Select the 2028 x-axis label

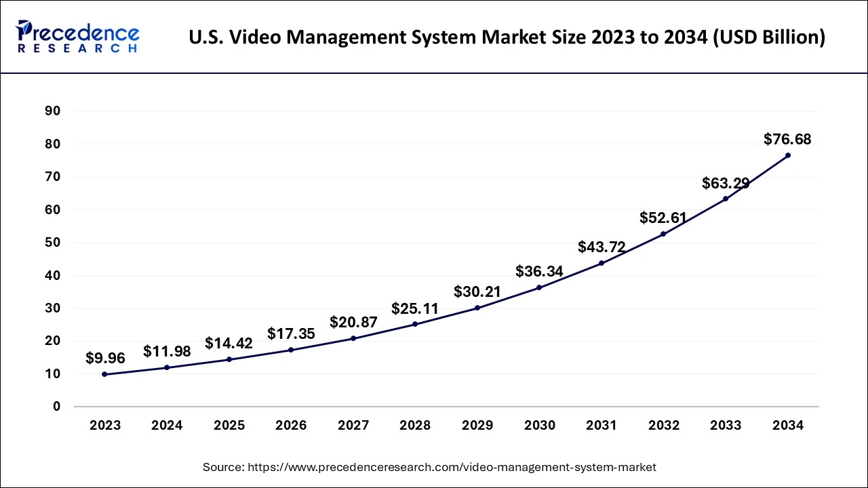pyautogui.click(x=415, y=426)
